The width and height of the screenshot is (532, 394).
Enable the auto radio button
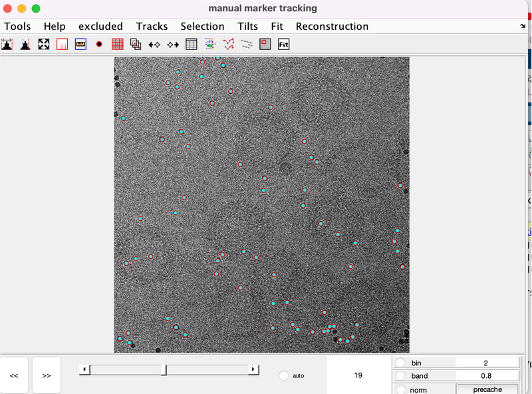pos(284,375)
